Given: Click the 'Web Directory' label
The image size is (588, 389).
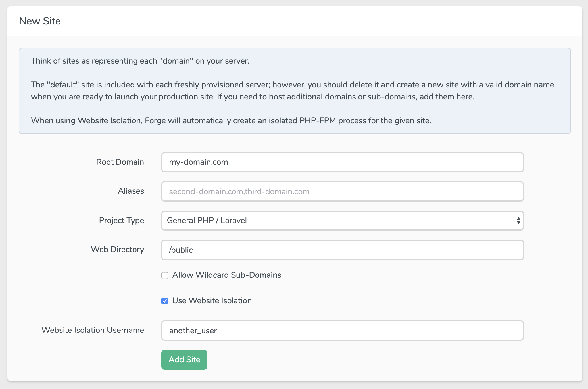Looking at the screenshot, I should tap(118, 249).
